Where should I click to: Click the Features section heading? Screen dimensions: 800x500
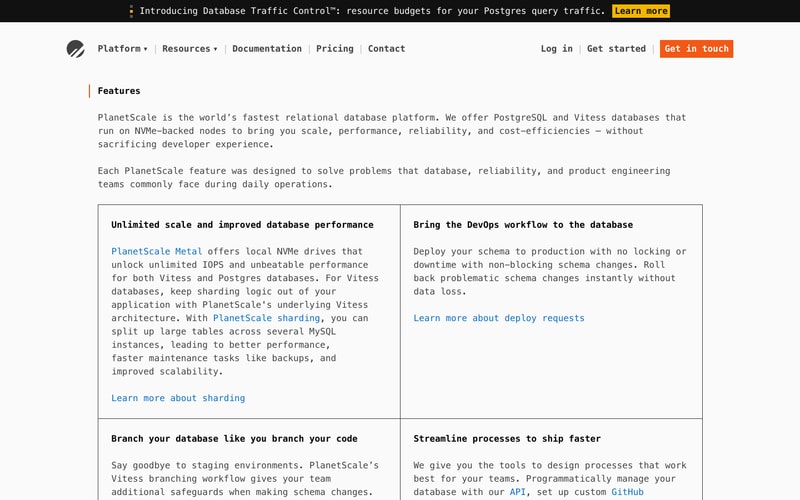119,91
